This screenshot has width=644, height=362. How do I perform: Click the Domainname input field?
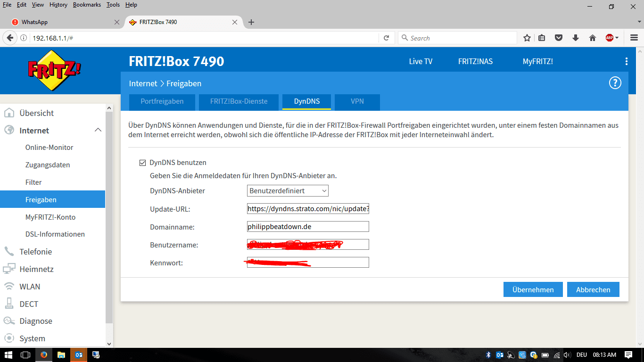pos(308,227)
